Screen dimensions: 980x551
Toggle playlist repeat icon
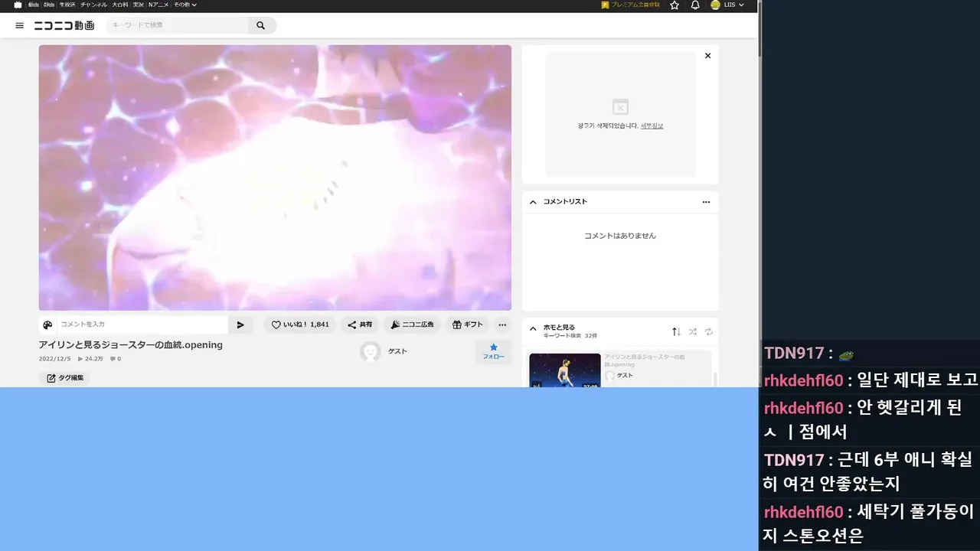pos(709,331)
